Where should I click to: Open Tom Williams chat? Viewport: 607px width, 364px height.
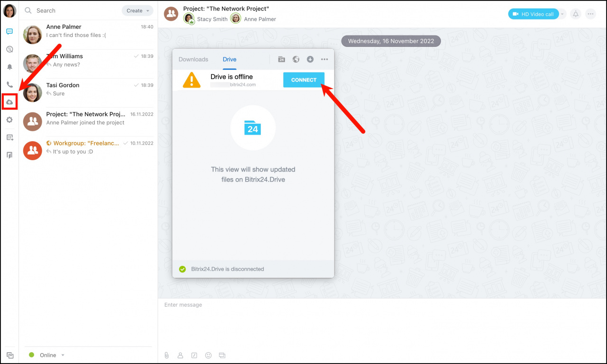[x=88, y=64]
